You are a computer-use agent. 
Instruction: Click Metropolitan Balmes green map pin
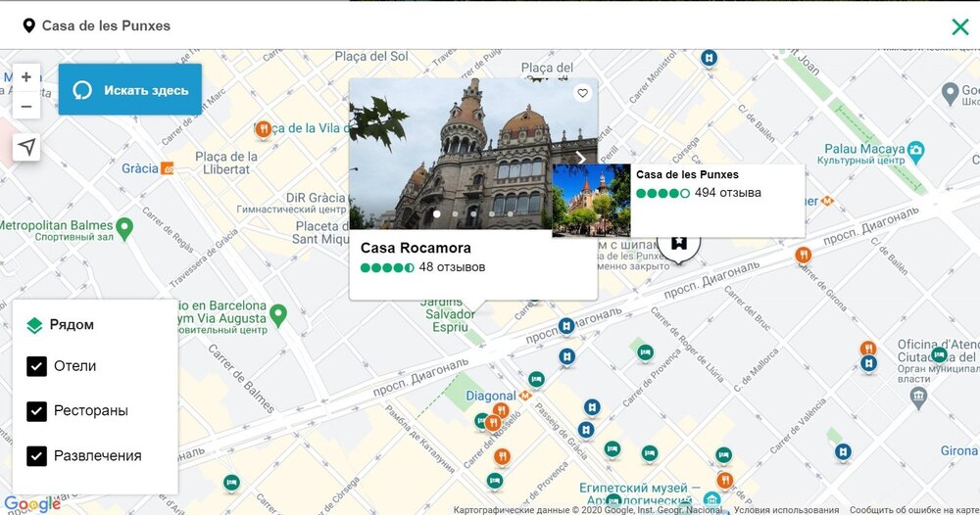coord(123,228)
